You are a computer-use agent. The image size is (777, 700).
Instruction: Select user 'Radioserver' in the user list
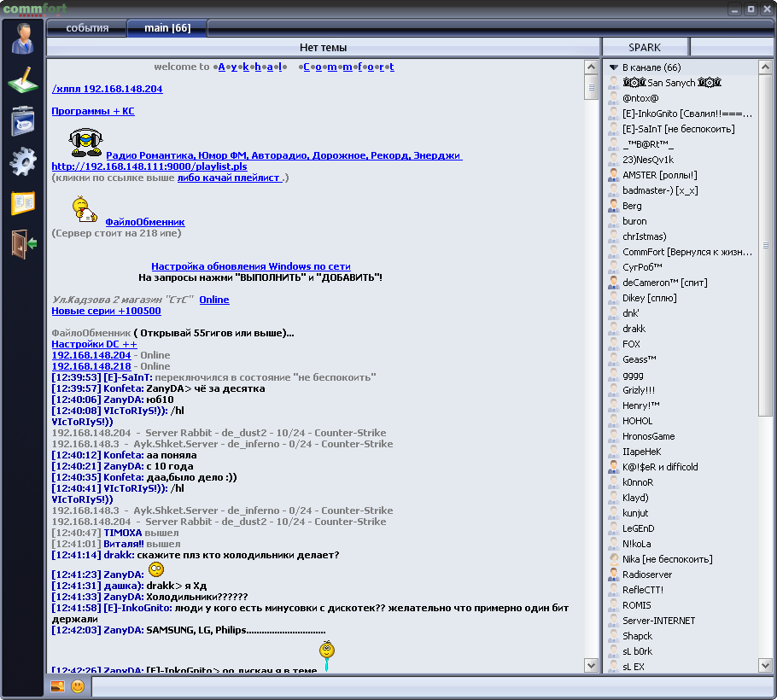[x=646, y=575]
